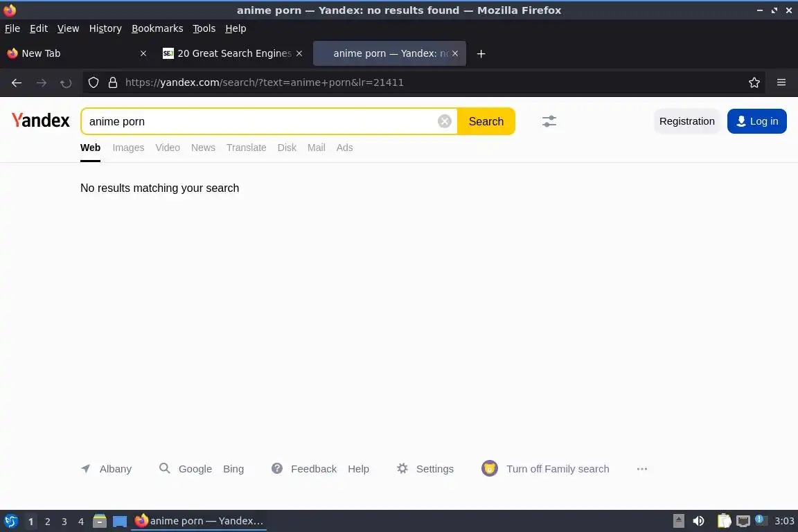This screenshot has width=798, height=532.
Task: Open the File menu
Action: point(12,28)
